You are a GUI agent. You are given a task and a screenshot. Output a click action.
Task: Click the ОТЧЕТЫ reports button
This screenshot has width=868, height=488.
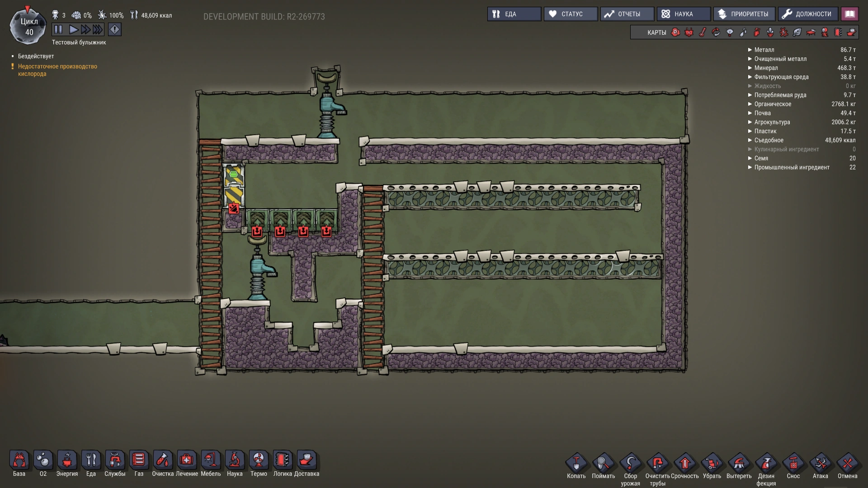627,14
